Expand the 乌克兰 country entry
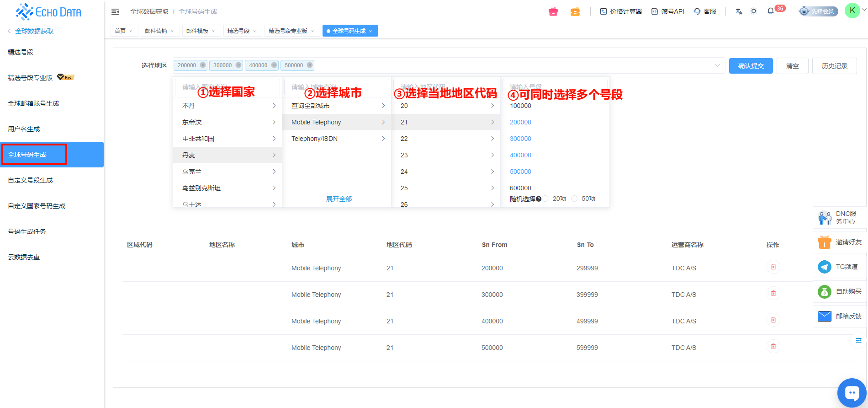 228,172
